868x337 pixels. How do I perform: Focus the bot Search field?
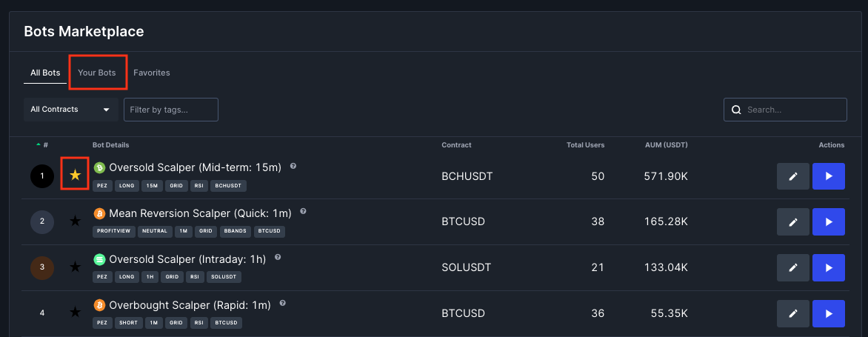click(x=792, y=110)
